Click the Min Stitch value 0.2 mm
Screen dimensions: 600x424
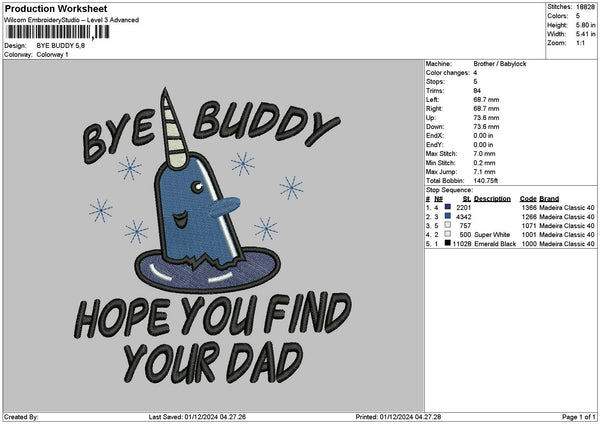(484, 163)
